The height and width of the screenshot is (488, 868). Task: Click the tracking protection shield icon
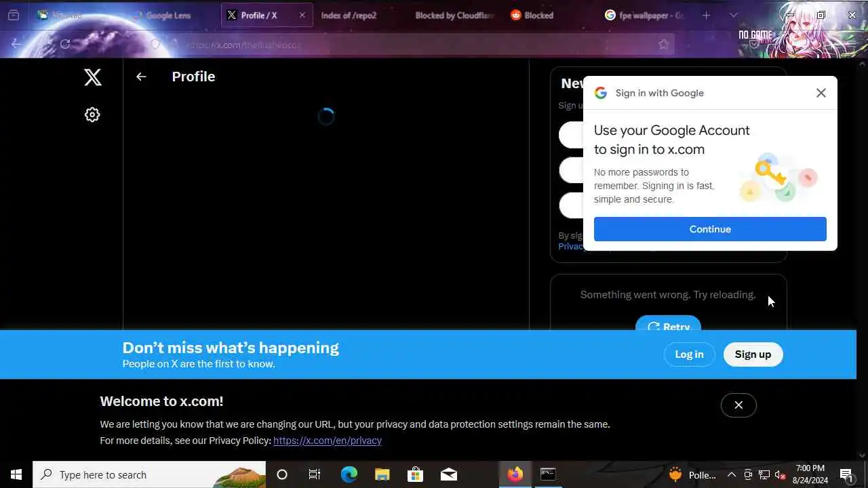click(x=155, y=45)
